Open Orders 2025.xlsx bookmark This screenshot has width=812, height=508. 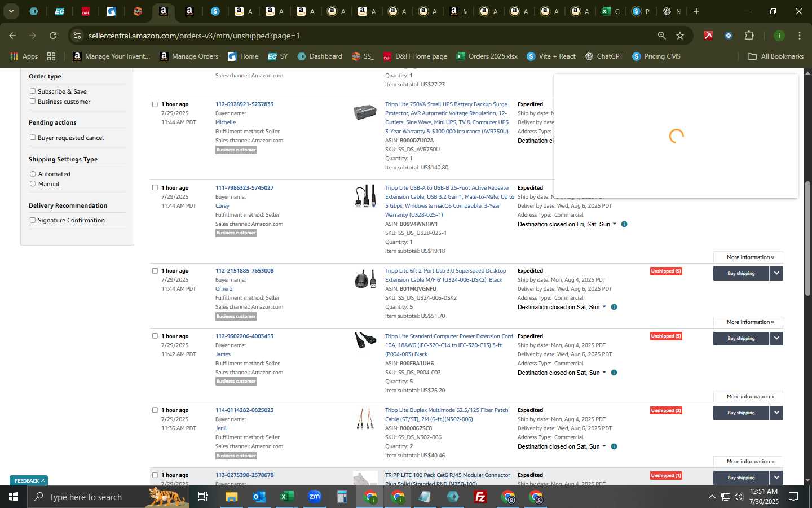[x=487, y=56]
